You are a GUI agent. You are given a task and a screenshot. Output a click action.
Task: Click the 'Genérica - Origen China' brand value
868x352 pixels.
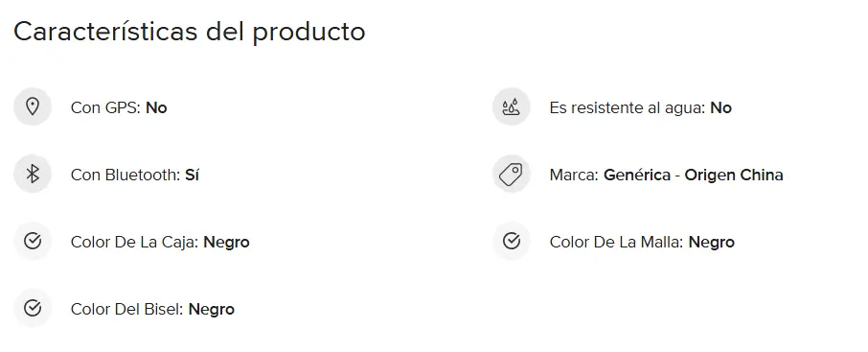[x=693, y=176]
